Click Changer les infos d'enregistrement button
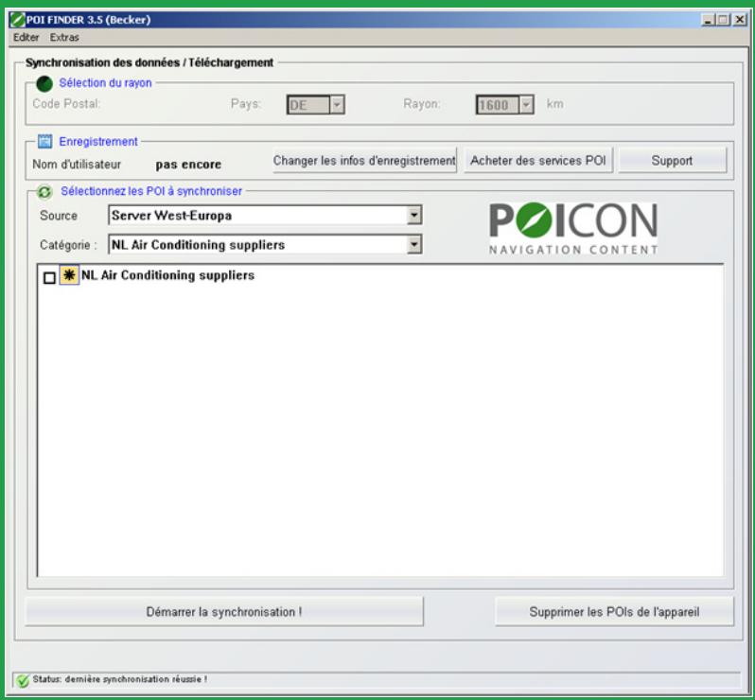This screenshot has width=755, height=700. click(364, 160)
